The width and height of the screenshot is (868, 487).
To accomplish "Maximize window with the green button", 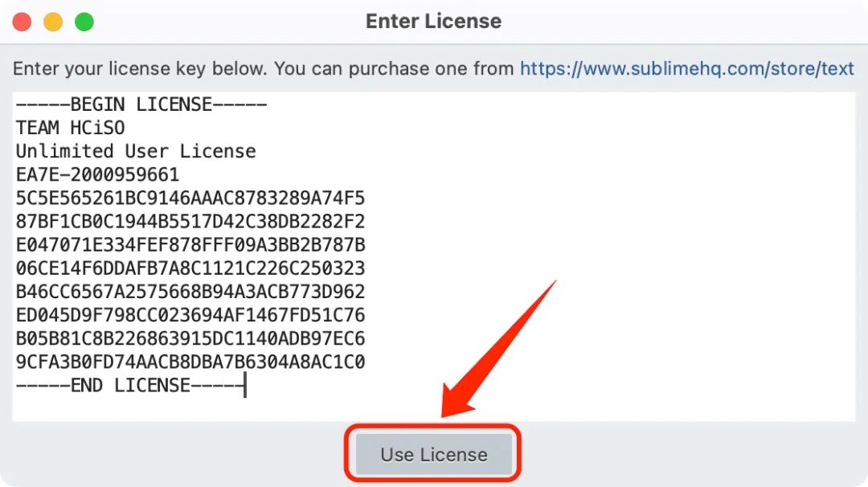I will 84,23.
